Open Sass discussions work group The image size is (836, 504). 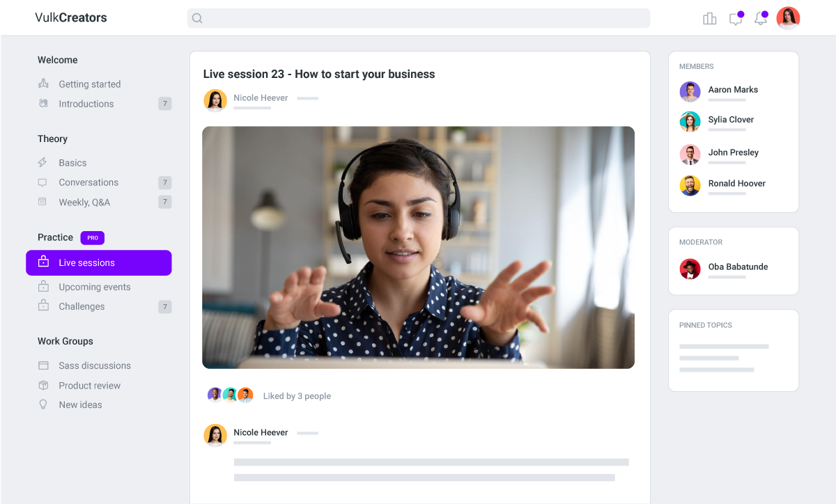pyautogui.click(x=94, y=365)
